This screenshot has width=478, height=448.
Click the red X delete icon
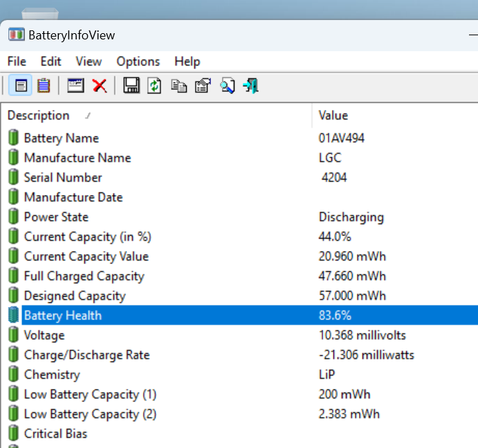[x=100, y=86]
